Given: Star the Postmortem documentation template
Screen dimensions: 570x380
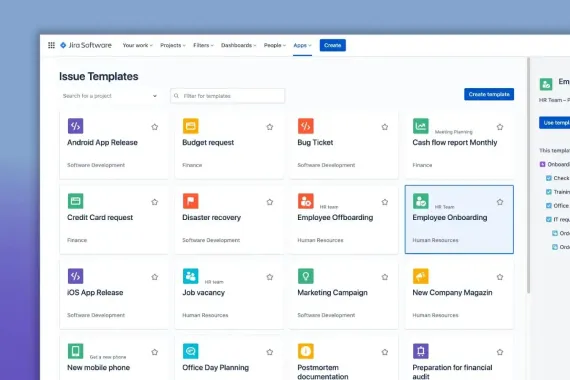Looking at the screenshot, I should tap(385, 352).
